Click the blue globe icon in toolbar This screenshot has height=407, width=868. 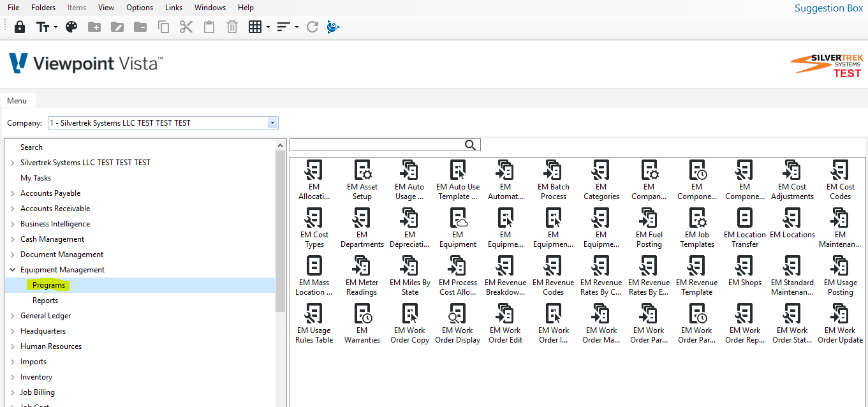(x=333, y=27)
